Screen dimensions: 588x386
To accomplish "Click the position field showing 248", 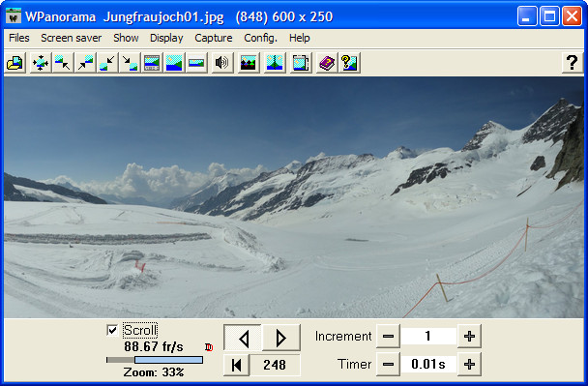I will 275,365.
